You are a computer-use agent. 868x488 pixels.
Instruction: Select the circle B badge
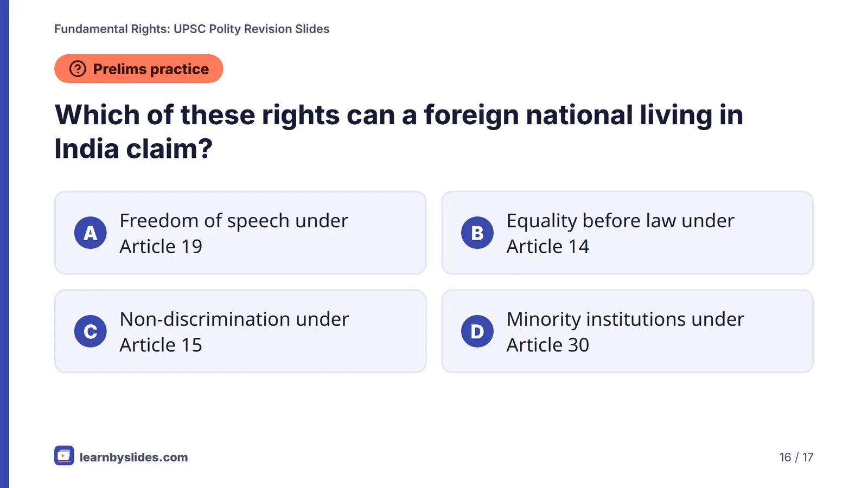[x=477, y=233]
